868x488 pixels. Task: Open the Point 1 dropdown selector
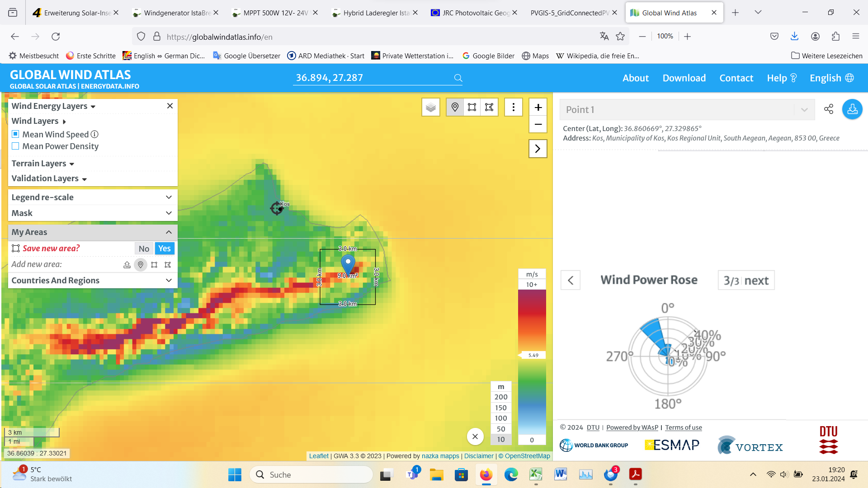click(804, 110)
